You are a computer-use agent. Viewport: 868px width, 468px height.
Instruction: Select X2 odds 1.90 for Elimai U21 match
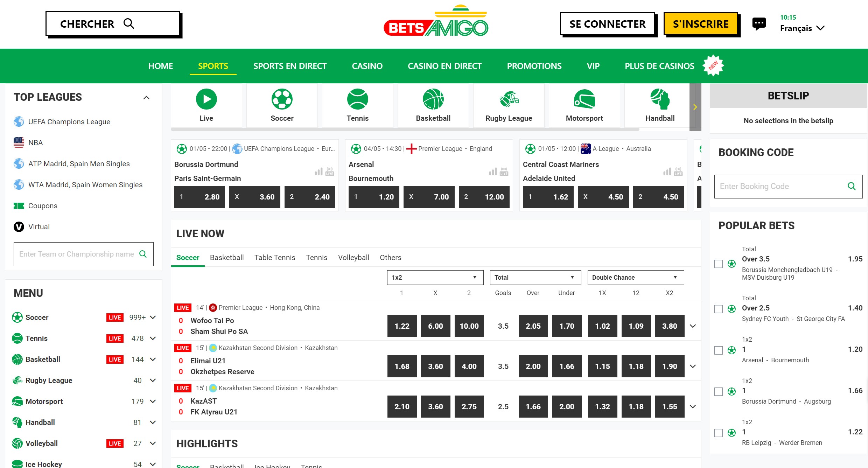click(670, 366)
